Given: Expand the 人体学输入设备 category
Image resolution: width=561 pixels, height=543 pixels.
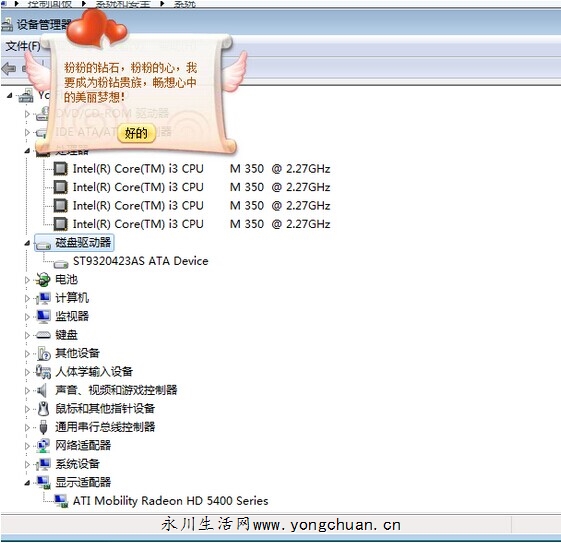Looking at the screenshot, I should [27, 372].
